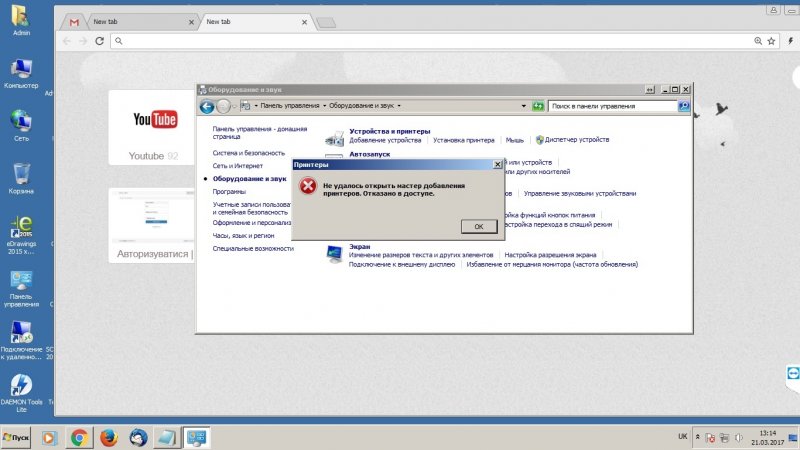
Task: Click the Chrome icon in the taskbar
Action: click(x=79, y=437)
